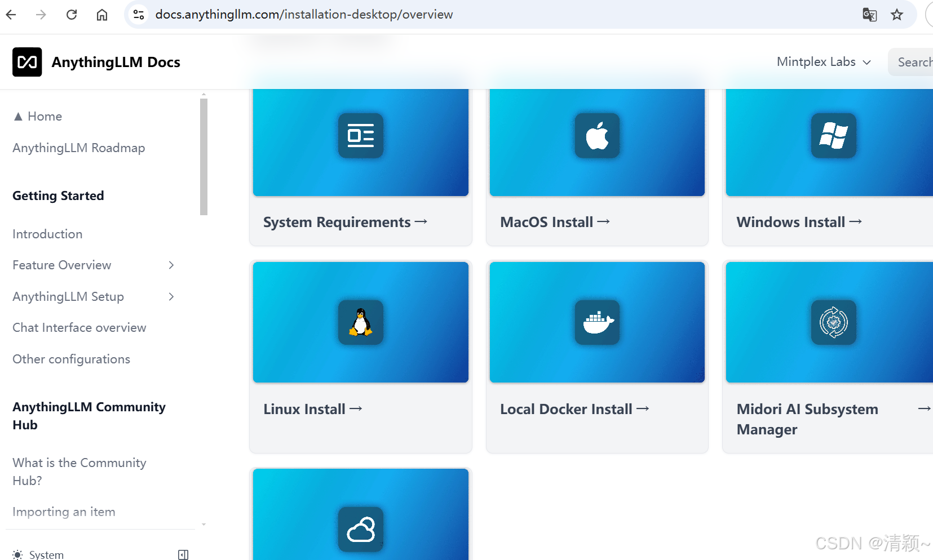Select Introduction in the sidebar
Image resolution: width=933 pixels, height=560 pixels.
coord(47,234)
